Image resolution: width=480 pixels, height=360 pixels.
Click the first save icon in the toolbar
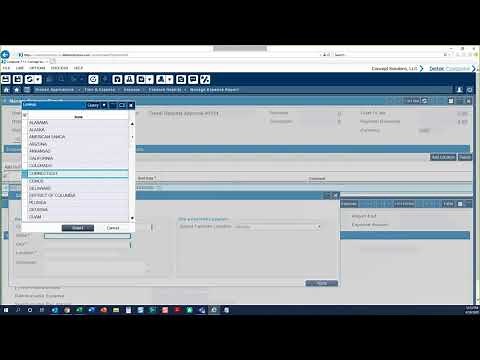click(x=6, y=79)
